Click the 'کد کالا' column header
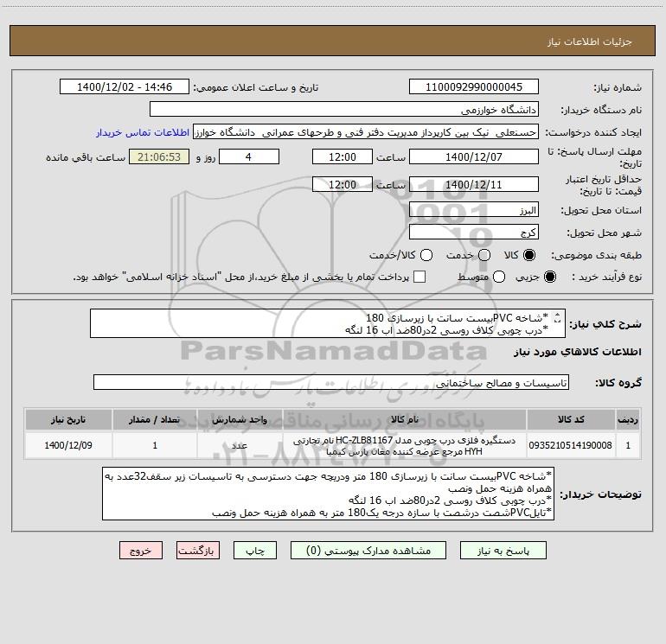 [x=571, y=419]
